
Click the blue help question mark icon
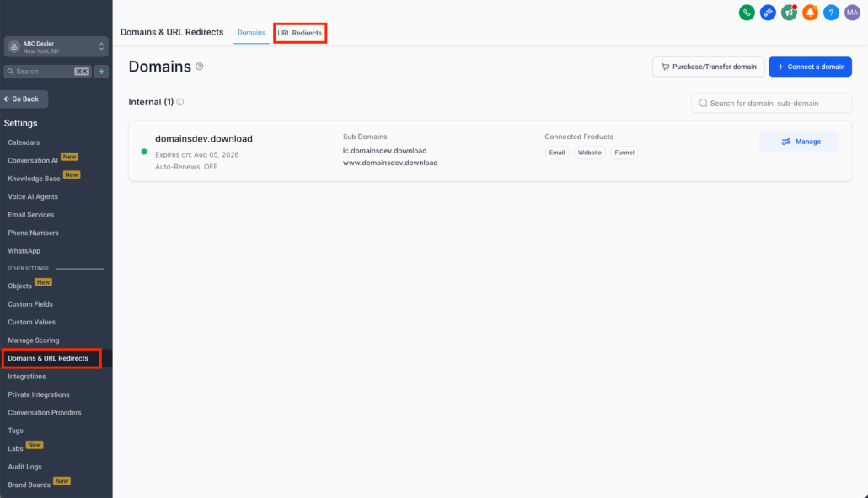[x=831, y=13]
